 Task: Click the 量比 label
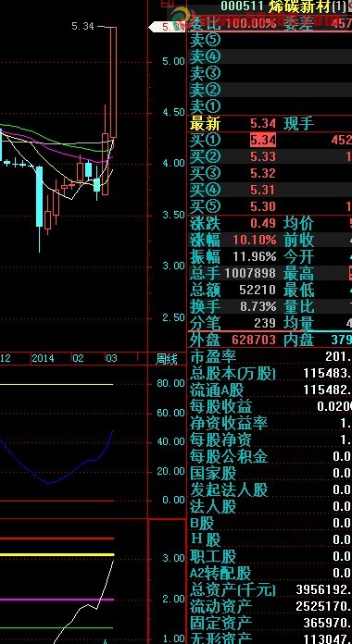[298, 306]
